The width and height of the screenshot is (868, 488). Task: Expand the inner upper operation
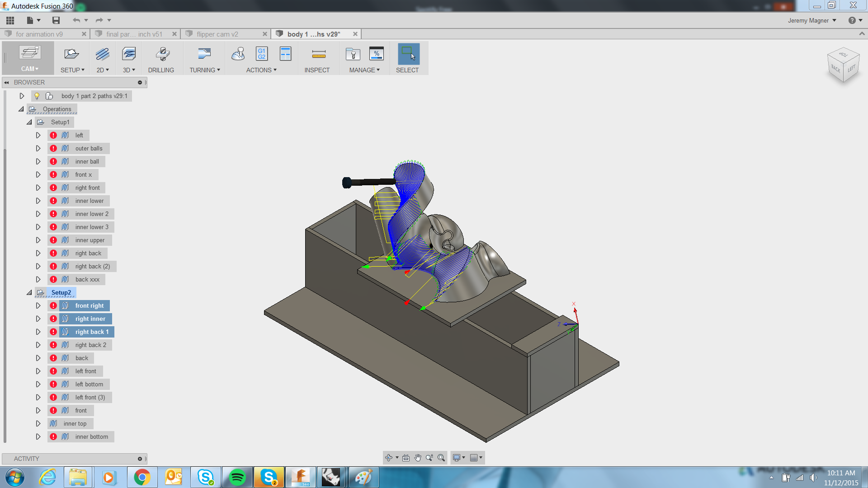(38, 240)
